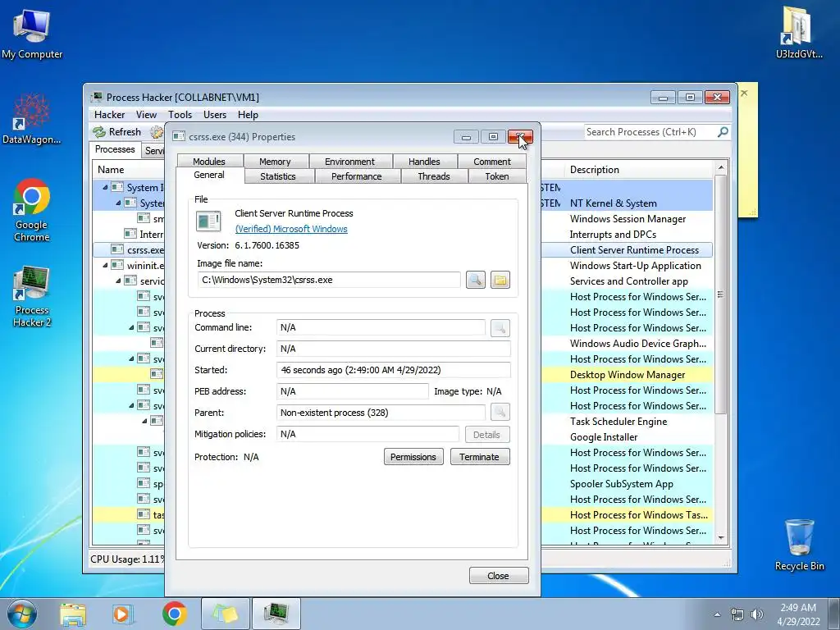The image size is (840, 630).
Task: Click the network tray icon
Action: point(737,614)
